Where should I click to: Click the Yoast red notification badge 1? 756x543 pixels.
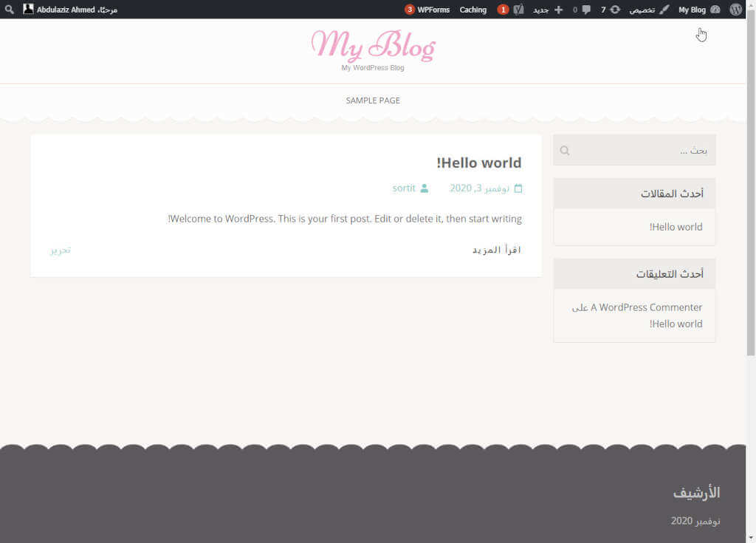pyautogui.click(x=503, y=9)
